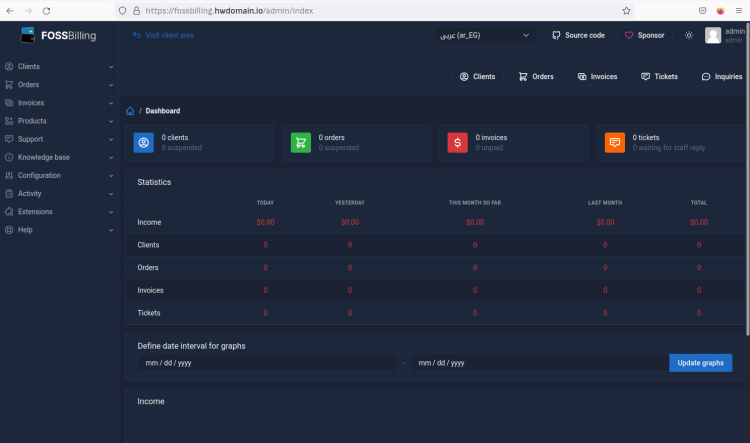The width and height of the screenshot is (750, 443).
Task: Open the language dropdown showing ar_EG
Action: (x=486, y=35)
